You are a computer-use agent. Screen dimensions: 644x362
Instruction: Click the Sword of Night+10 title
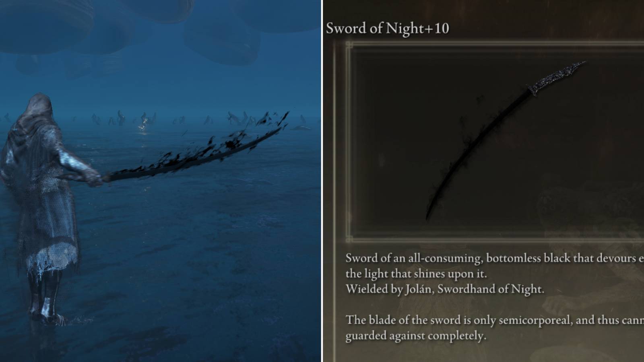pos(387,28)
